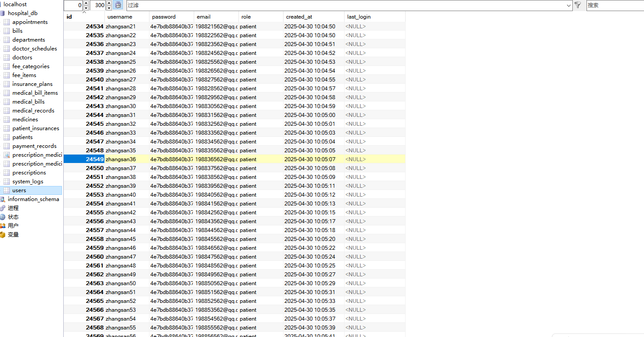This screenshot has height=337, width=644.
Task: Click the offset field showing 0
Action: (x=73, y=5)
